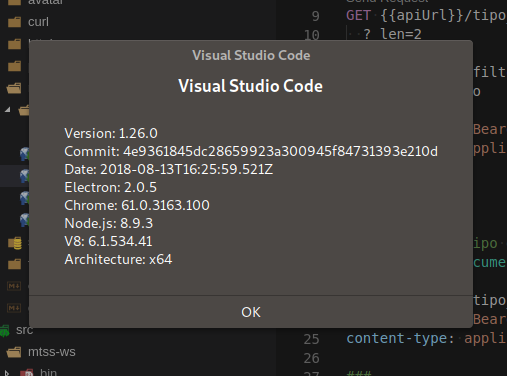This screenshot has height=376, width=507.
Task: Click the GET request line in the editor
Action: [x=426, y=15]
